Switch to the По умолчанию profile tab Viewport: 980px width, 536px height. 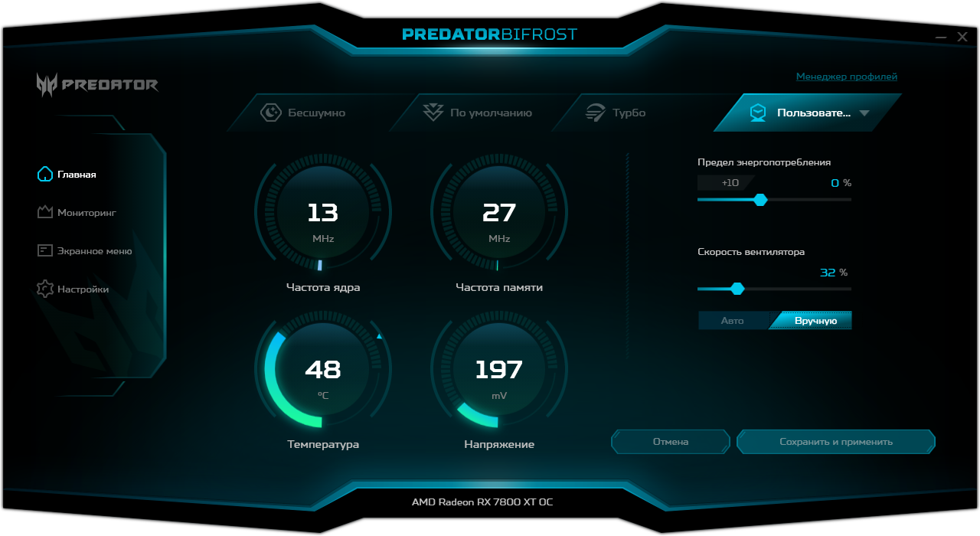[479, 113]
